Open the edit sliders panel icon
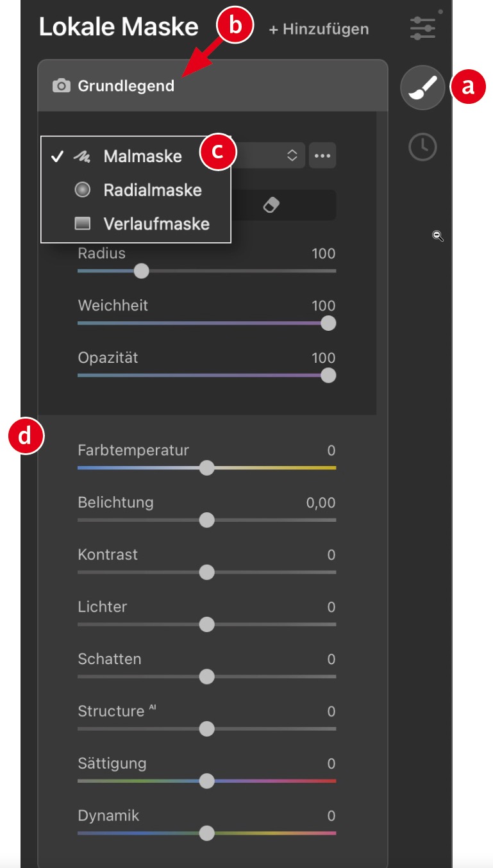493x868 pixels. [x=422, y=29]
